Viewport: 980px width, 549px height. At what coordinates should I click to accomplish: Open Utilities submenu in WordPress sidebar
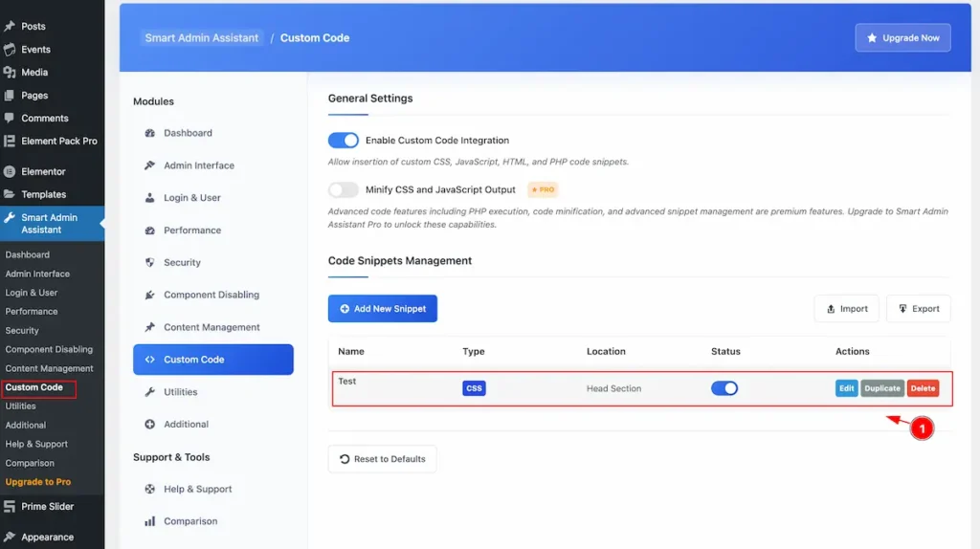point(21,406)
